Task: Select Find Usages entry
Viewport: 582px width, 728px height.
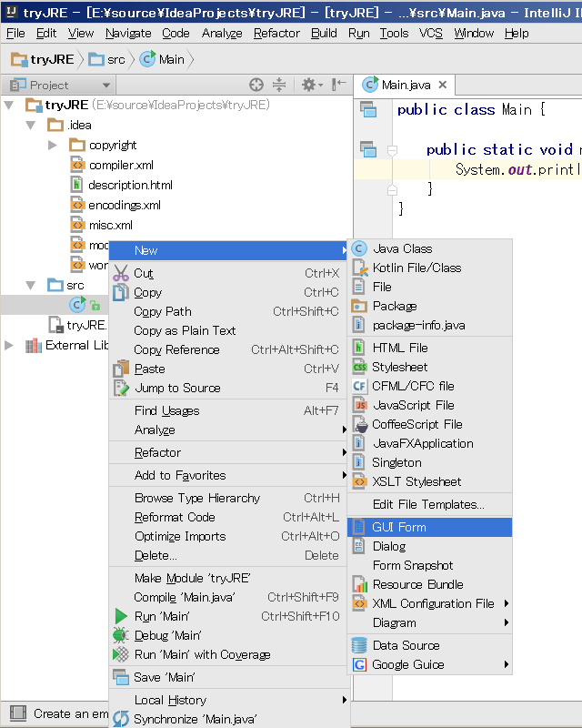Action: pos(229,410)
